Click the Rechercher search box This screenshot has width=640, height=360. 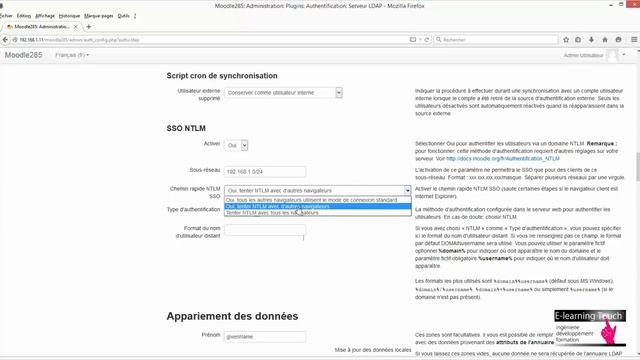click(x=496, y=40)
